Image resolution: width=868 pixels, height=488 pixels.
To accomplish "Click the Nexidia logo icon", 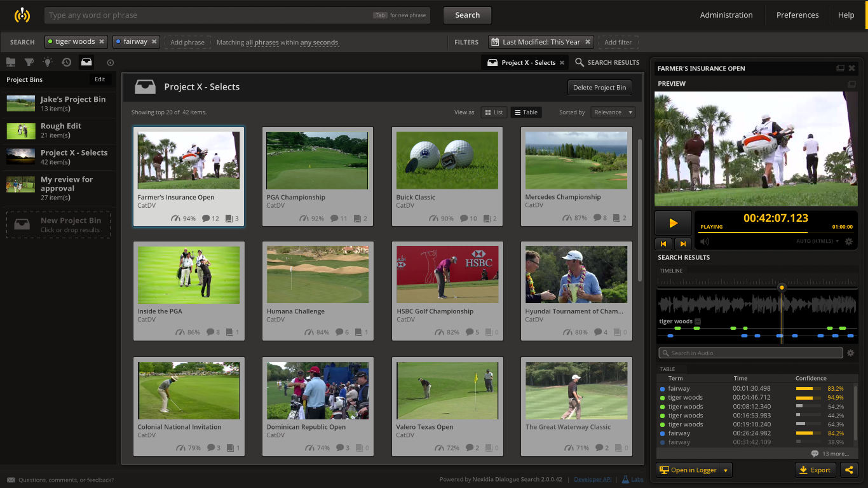I will click(x=22, y=15).
